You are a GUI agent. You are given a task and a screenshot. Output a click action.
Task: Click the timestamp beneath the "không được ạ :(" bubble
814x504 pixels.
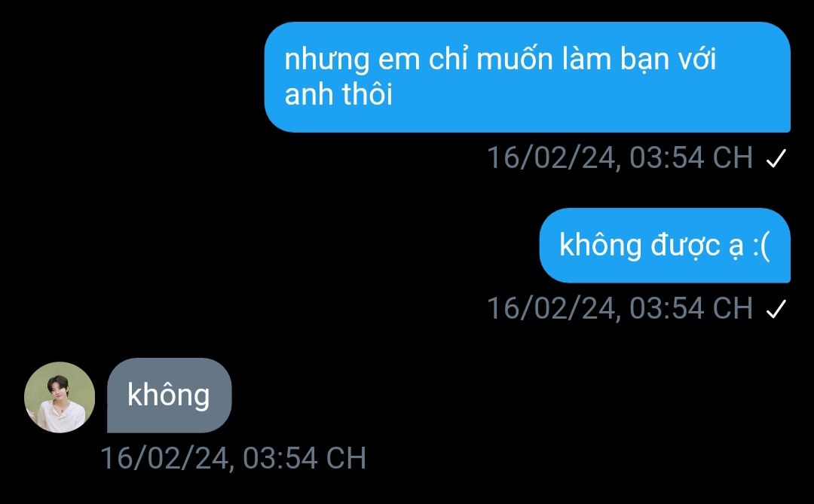[620, 308]
